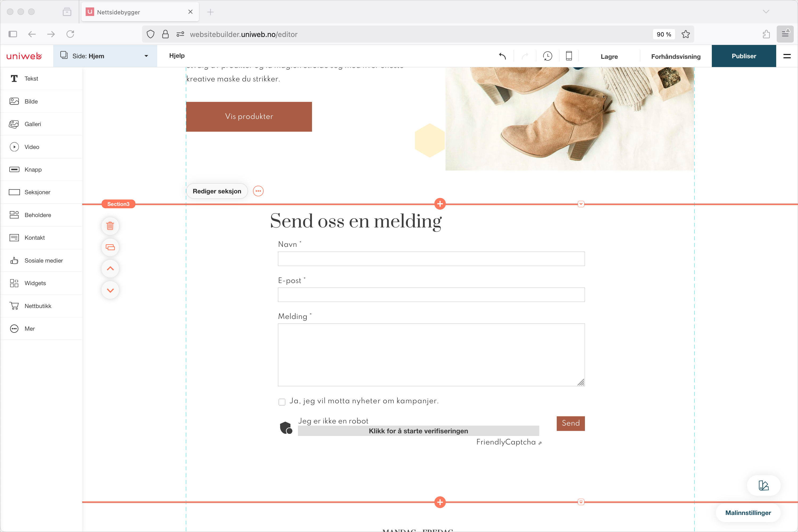Add section below the contact form
The height and width of the screenshot is (532, 798).
440,502
